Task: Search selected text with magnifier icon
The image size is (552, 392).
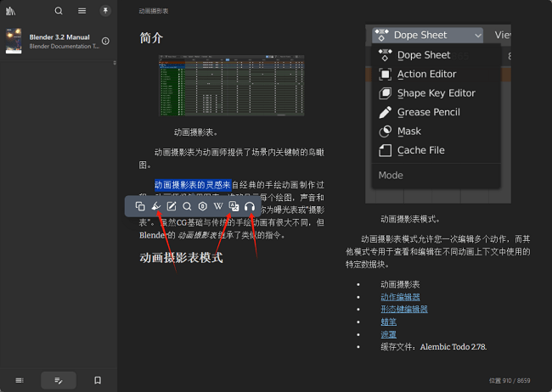Action: click(187, 206)
